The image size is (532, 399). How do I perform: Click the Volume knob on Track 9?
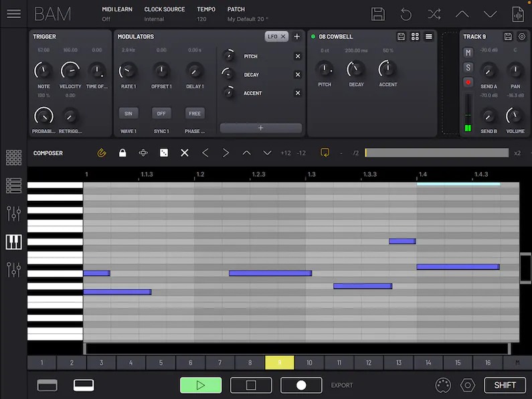point(515,115)
